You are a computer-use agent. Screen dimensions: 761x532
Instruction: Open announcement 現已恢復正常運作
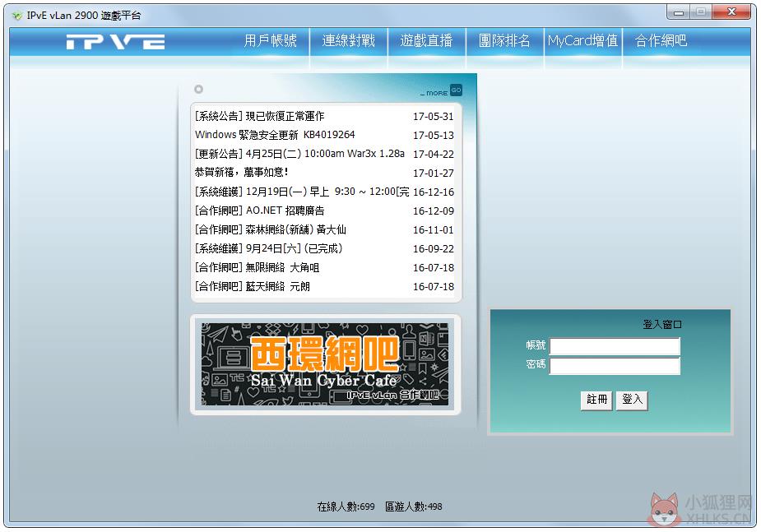click(259, 117)
